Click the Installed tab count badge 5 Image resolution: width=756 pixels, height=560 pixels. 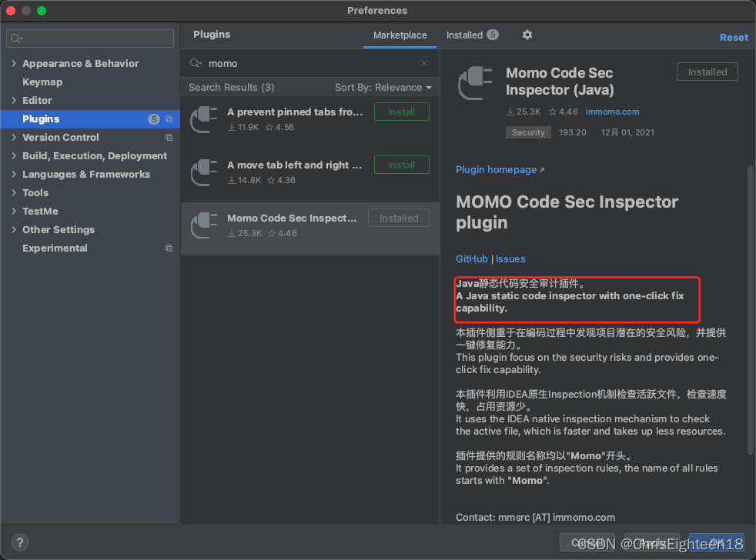(x=492, y=35)
